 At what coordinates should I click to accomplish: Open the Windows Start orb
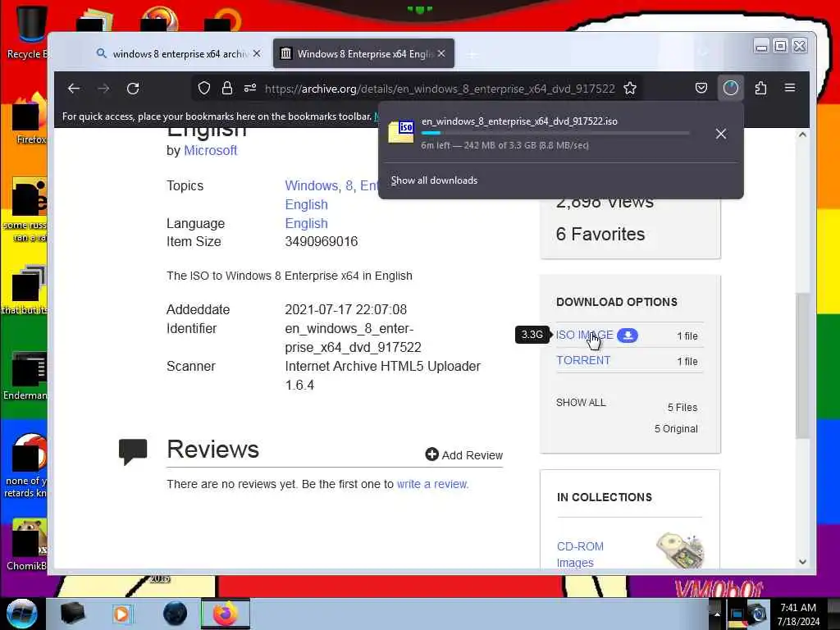coord(21,614)
